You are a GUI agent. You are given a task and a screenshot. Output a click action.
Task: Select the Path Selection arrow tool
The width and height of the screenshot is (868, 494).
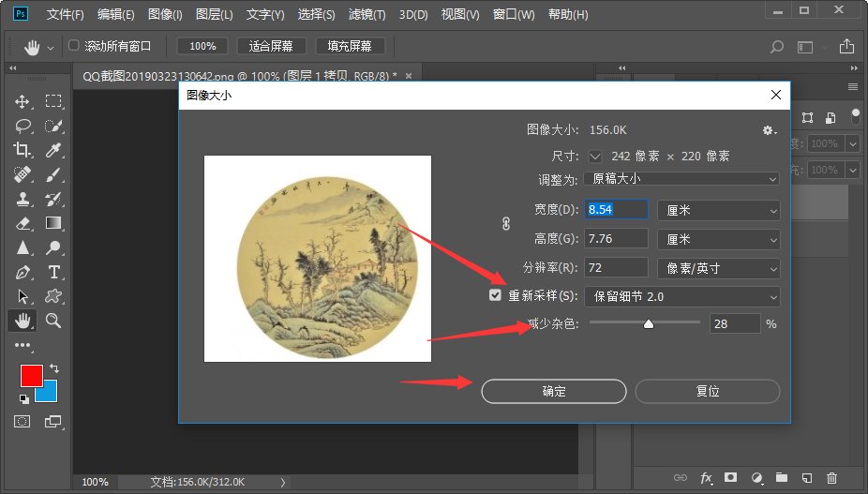22,296
